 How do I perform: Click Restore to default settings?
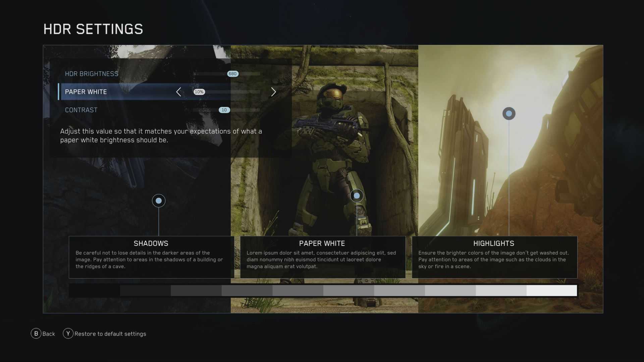[110, 334]
